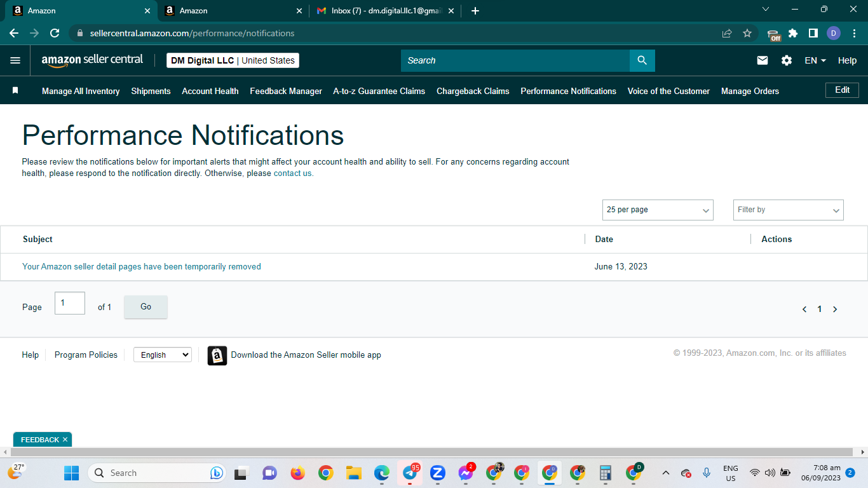This screenshot has height=488, width=868.
Task: Open the Chrome extensions puzzle icon
Action: [x=793, y=33]
